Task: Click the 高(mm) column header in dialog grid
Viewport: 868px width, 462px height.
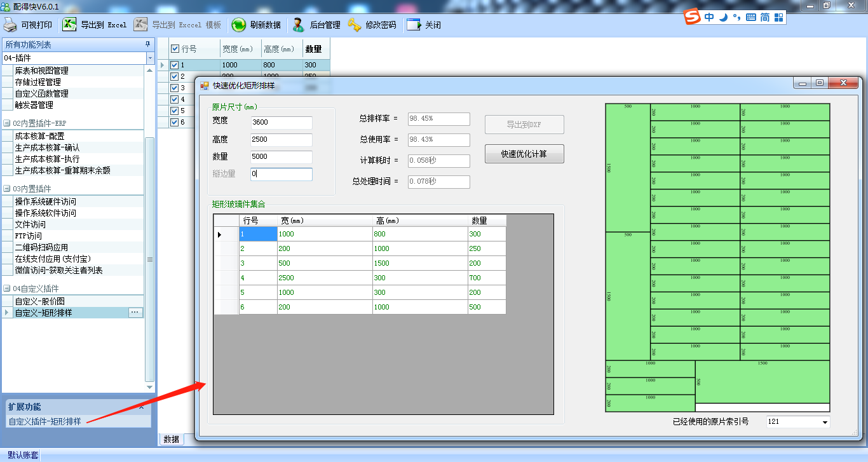Action: [x=420, y=221]
